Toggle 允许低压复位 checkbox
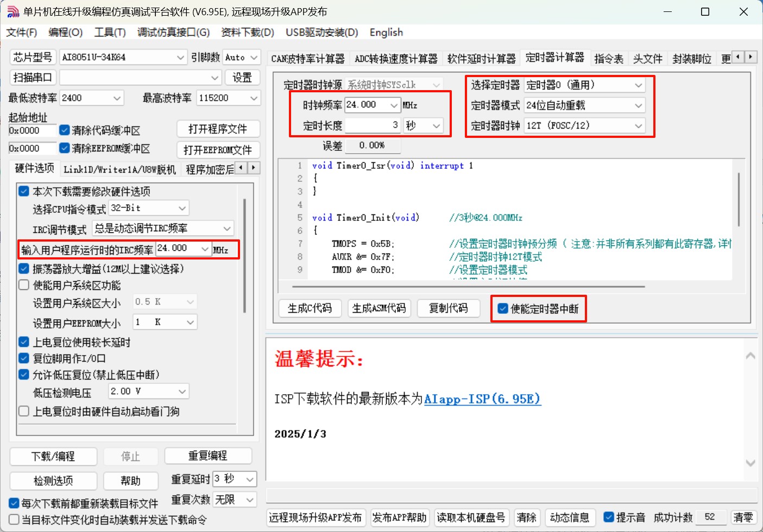The image size is (763, 532). tap(24, 375)
